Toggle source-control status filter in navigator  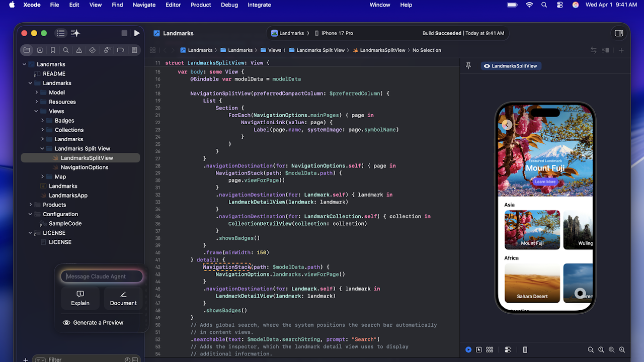point(135,359)
